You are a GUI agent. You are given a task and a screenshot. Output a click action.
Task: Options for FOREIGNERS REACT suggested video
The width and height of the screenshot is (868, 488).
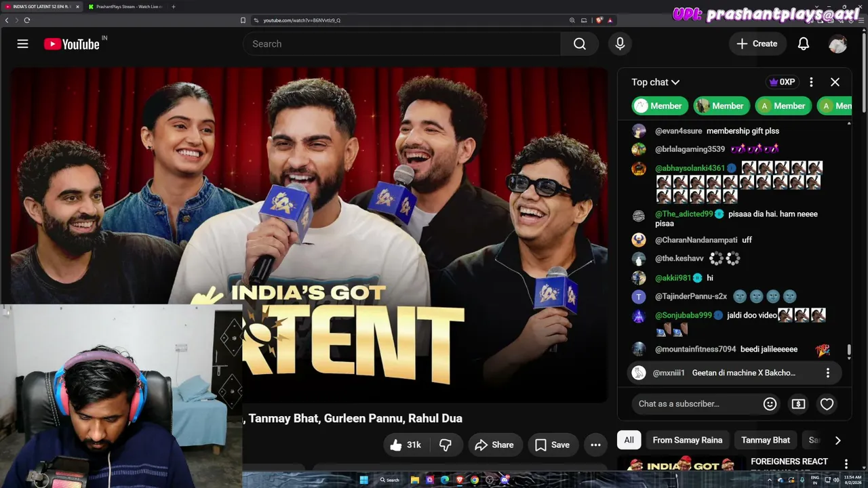point(846,464)
